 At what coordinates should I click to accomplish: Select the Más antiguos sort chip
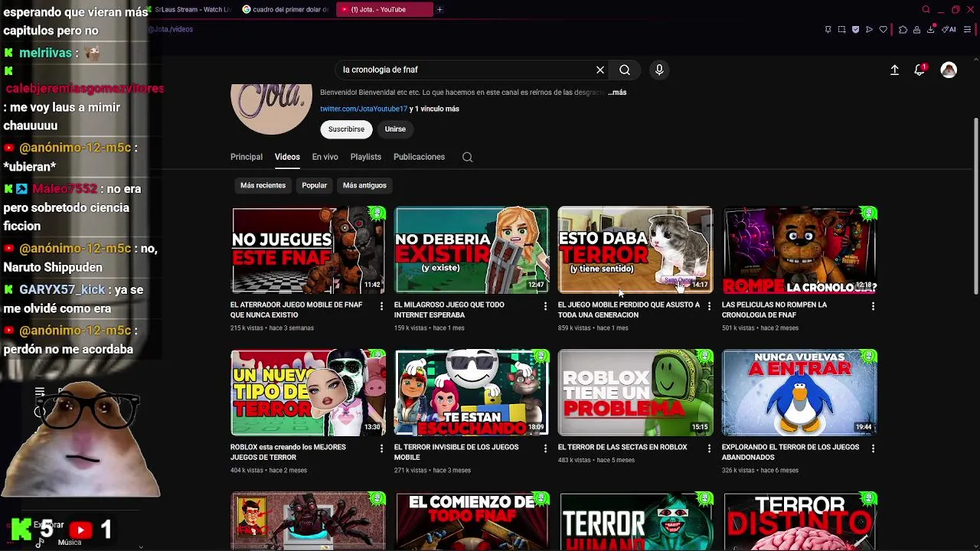tap(364, 185)
